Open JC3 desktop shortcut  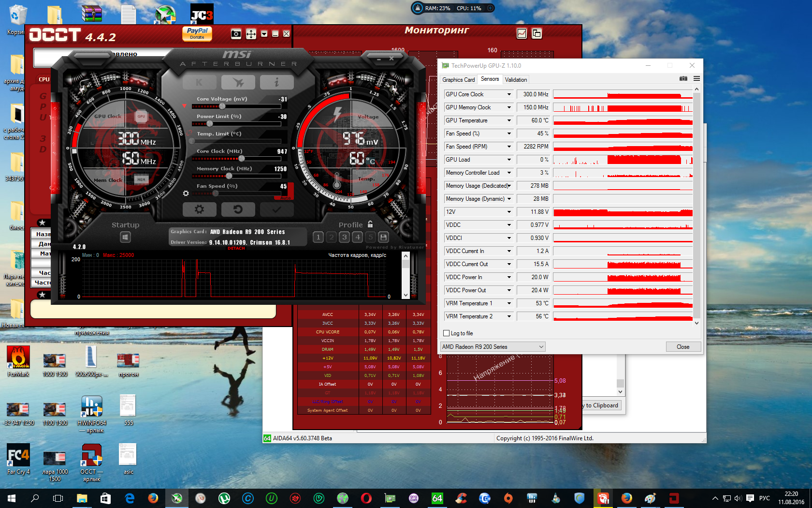click(202, 14)
